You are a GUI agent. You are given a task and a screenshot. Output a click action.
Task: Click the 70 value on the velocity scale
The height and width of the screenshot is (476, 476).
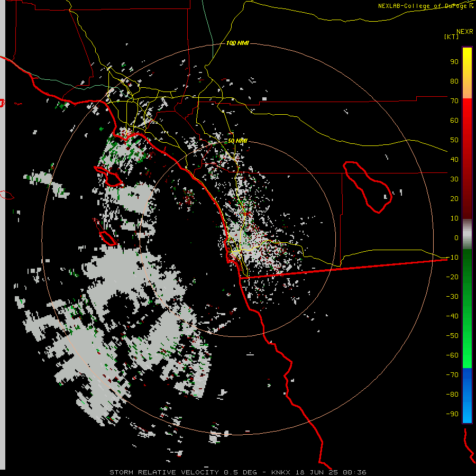click(454, 101)
